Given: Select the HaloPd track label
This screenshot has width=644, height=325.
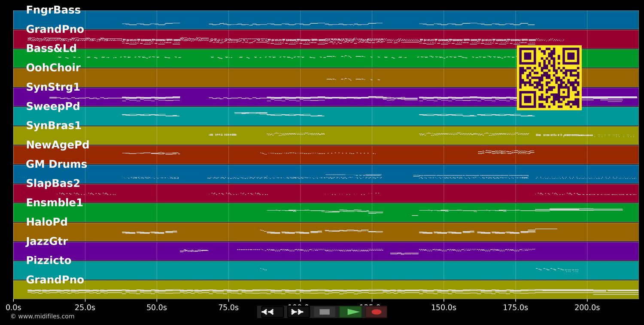Looking at the screenshot, I should (47, 222).
